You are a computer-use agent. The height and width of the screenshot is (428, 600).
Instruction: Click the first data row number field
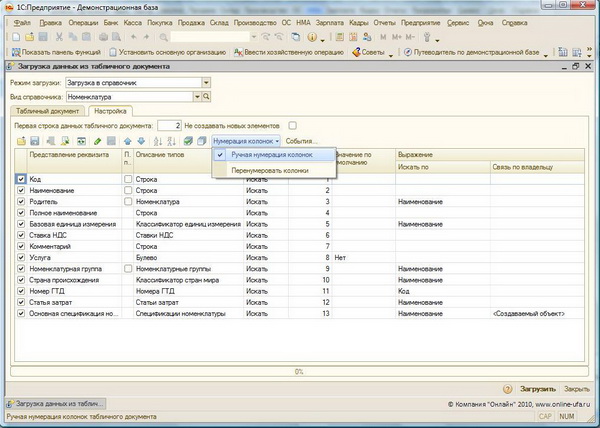click(x=169, y=125)
